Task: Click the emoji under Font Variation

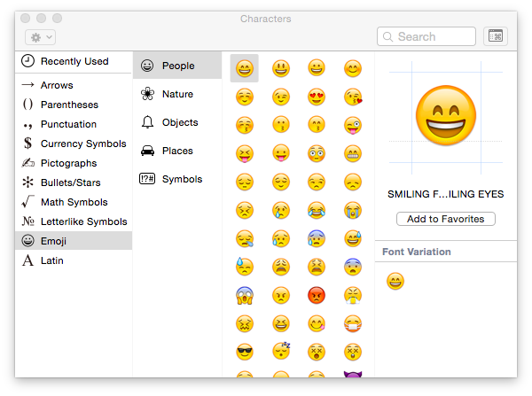Action: (x=395, y=282)
